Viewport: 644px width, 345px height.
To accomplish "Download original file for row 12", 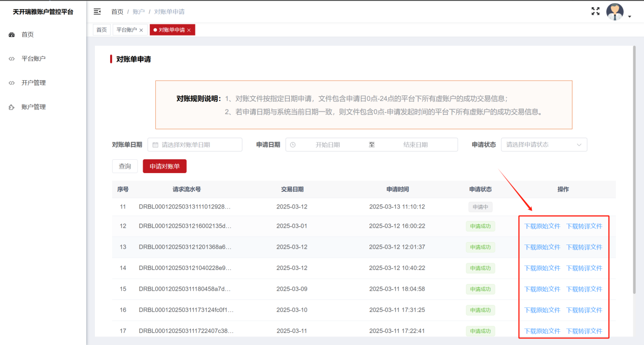I will [x=542, y=226].
